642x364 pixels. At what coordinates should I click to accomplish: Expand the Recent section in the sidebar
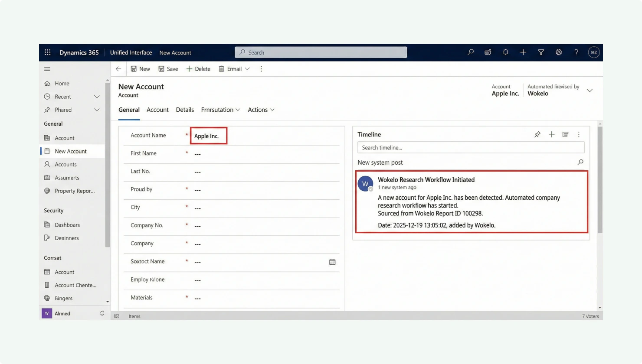pyautogui.click(x=97, y=97)
